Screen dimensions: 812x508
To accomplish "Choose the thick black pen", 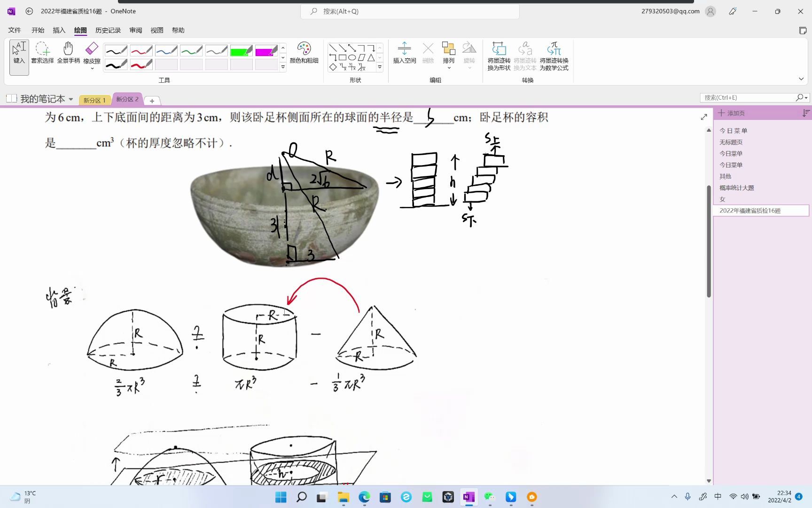I will click(x=116, y=64).
